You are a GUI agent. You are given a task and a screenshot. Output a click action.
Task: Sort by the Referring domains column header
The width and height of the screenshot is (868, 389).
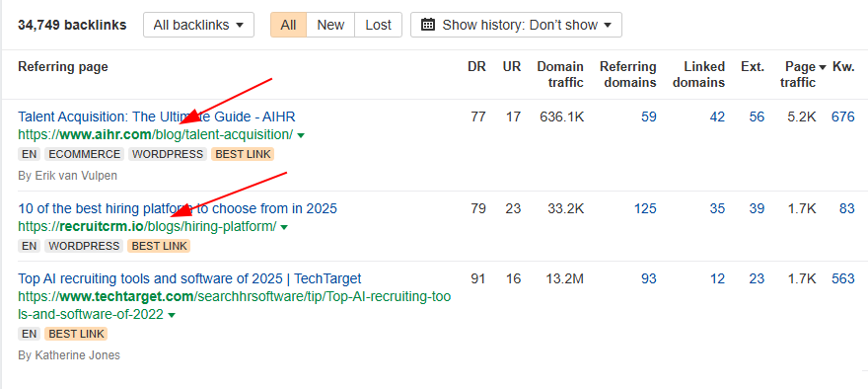[x=627, y=75]
